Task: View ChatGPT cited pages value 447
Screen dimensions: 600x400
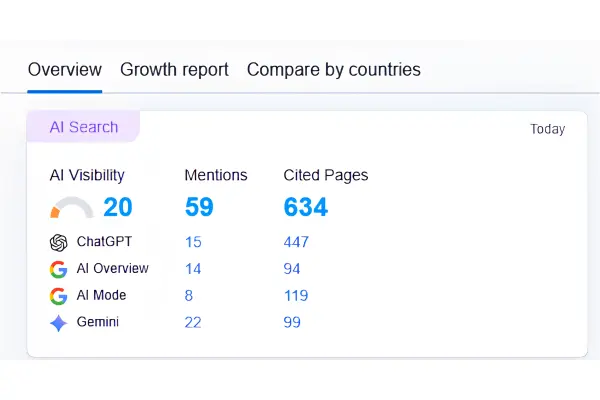Action: coord(296,242)
